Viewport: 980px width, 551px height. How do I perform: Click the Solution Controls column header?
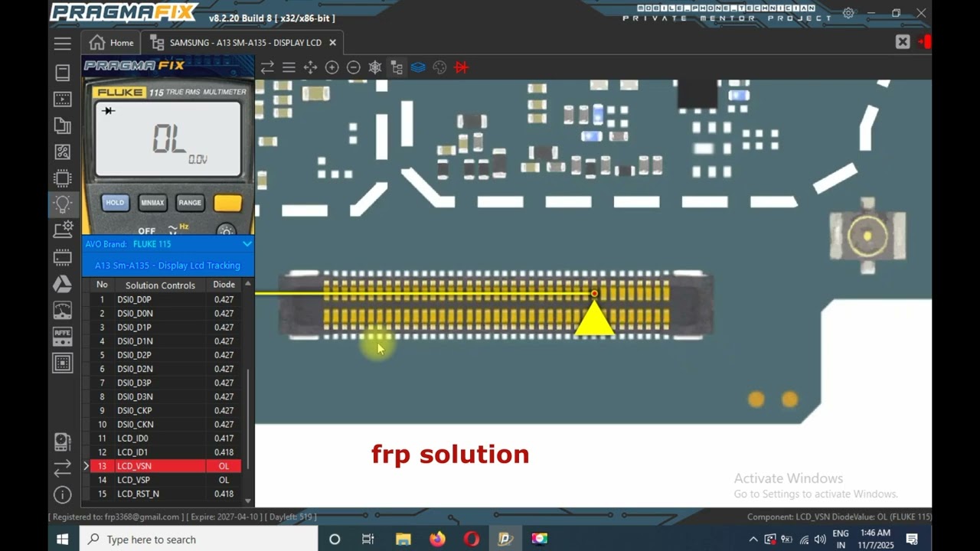[160, 285]
